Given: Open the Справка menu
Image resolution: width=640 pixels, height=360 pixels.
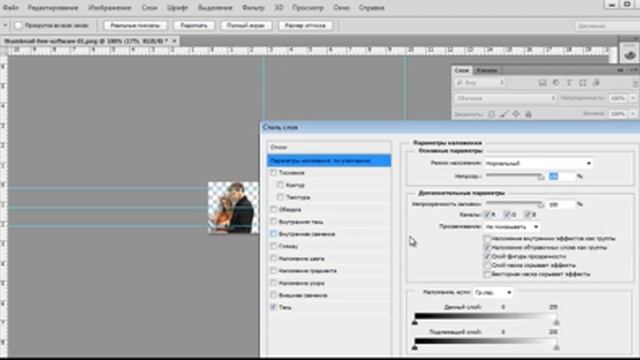Looking at the screenshot, I should pyautogui.click(x=371, y=7).
